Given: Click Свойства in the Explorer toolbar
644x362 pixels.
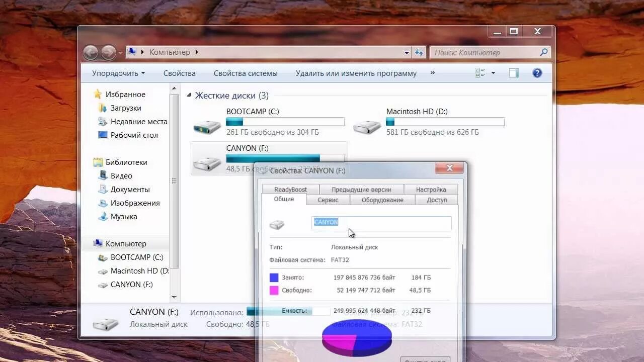Looking at the screenshot, I should pos(179,73).
